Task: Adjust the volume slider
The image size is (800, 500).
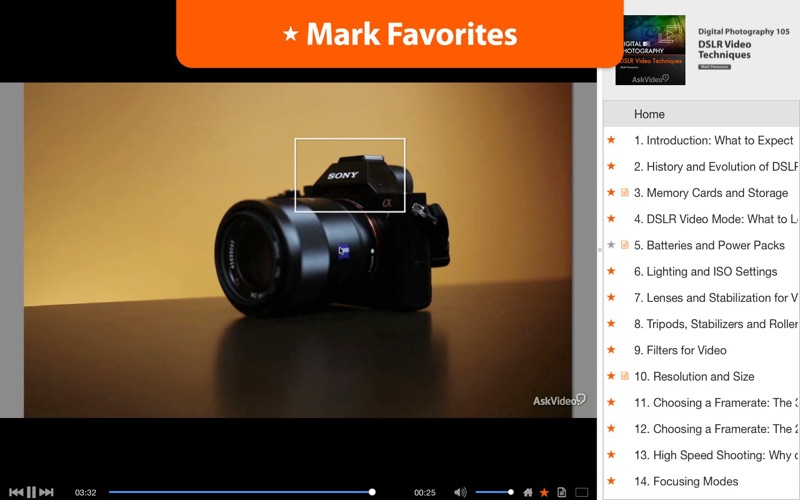Action: [x=494, y=492]
